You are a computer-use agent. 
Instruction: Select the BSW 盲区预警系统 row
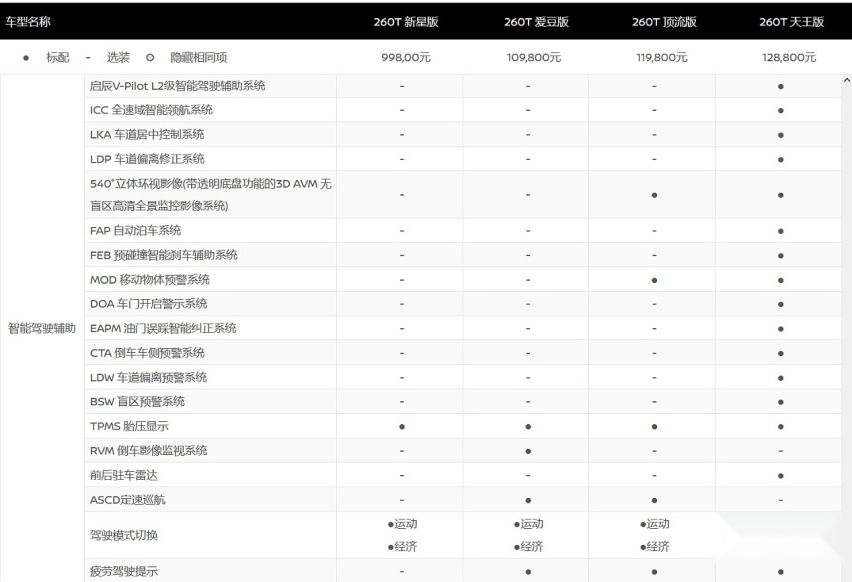(463, 402)
